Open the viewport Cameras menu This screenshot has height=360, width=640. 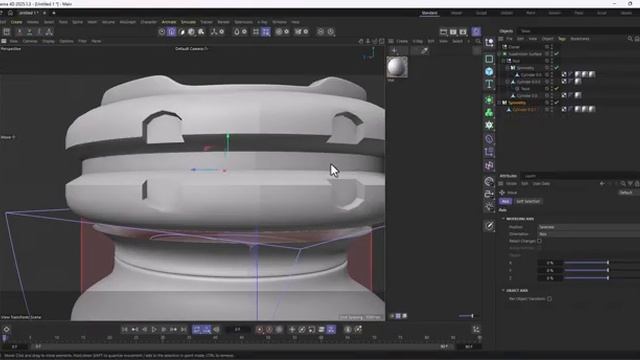coord(30,41)
